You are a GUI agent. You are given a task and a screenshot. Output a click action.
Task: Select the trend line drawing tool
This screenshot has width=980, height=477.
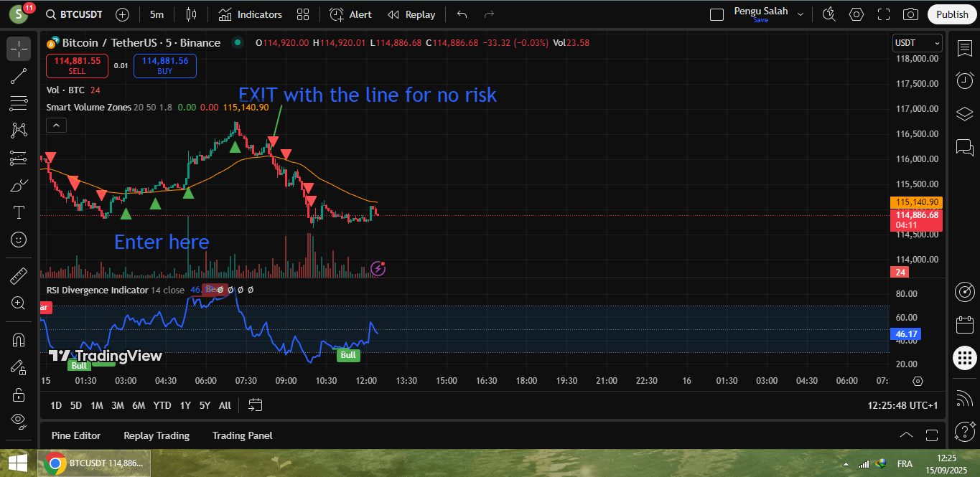[x=19, y=76]
